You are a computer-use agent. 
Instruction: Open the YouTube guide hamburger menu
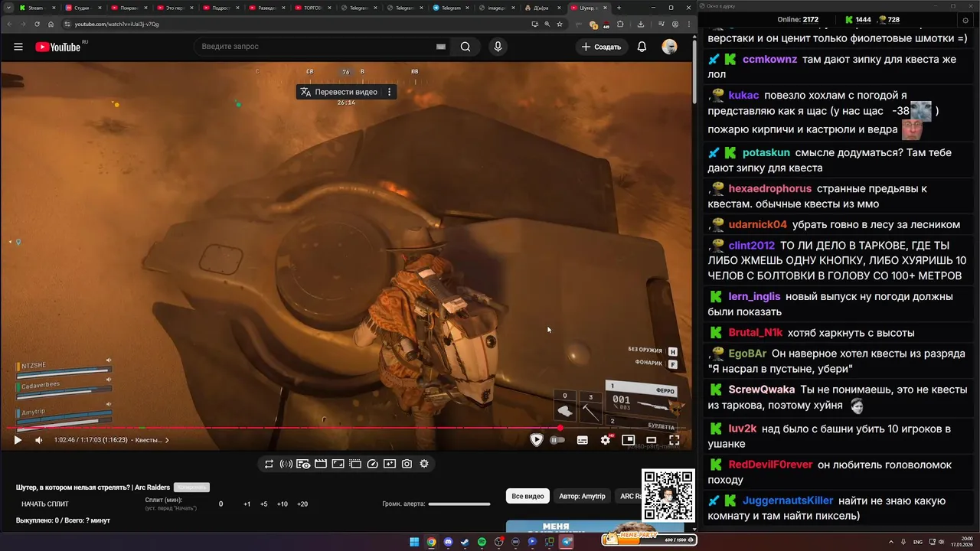(18, 47)
